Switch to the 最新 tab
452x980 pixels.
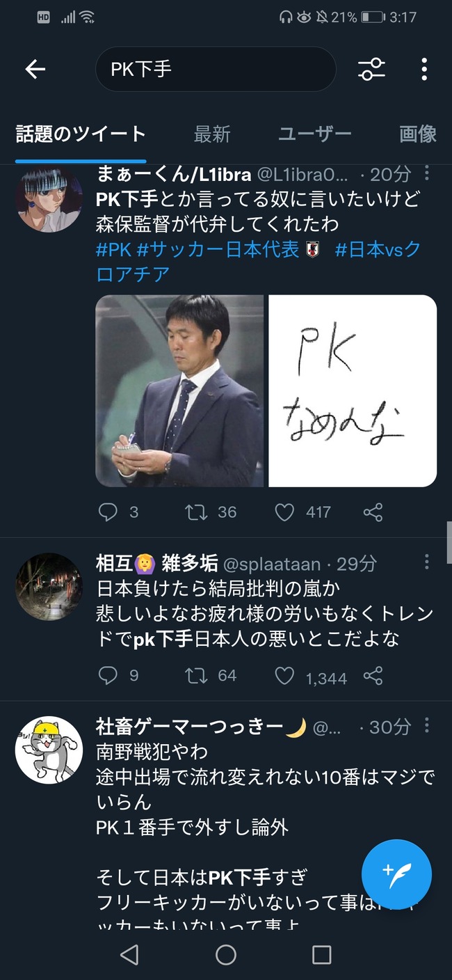[x=211, y=134]
